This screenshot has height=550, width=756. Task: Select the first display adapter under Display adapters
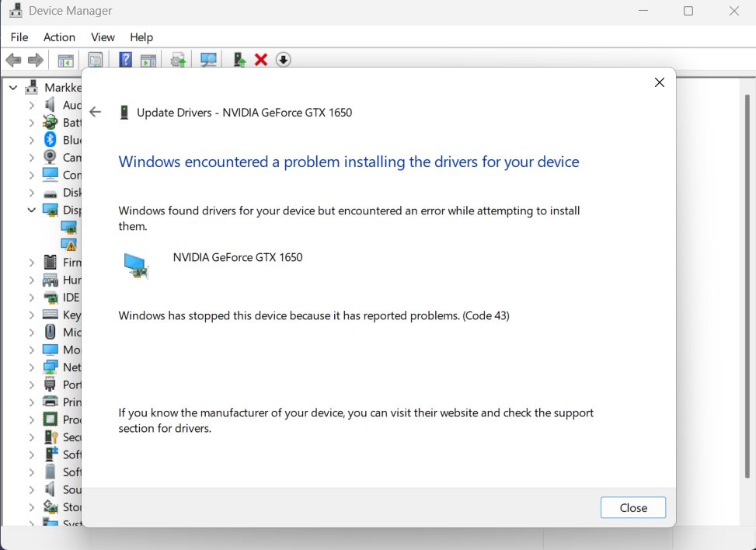click(x=69, y=227)
